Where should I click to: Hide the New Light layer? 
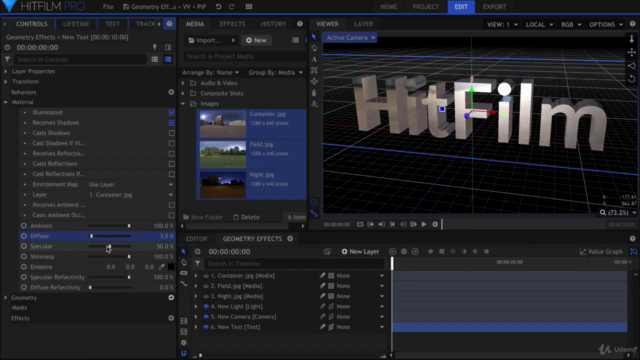[206, 306]
